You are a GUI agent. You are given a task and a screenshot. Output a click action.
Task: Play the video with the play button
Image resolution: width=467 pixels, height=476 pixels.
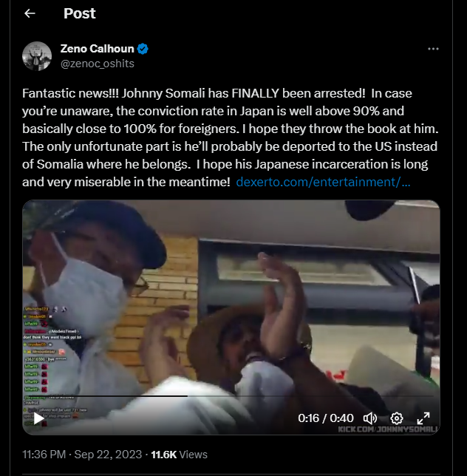(38, 418)
